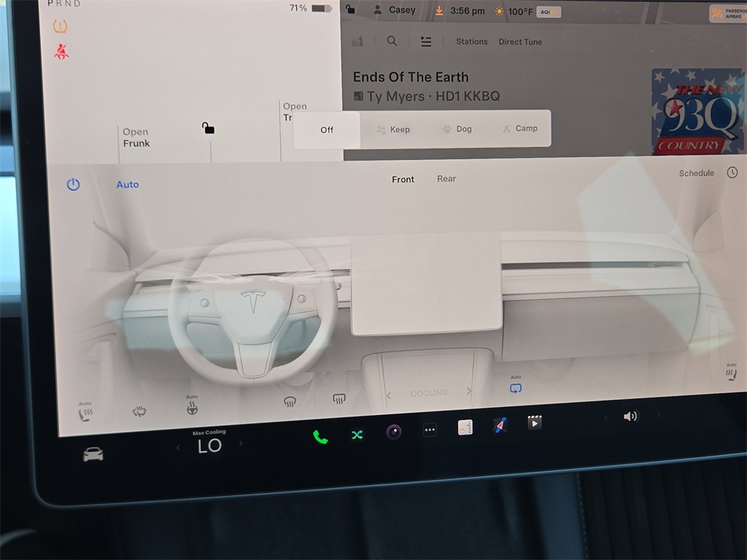Choose Keep climate mode
The image size is (747, 560).
pyautogui.click(x=393, y=130)
